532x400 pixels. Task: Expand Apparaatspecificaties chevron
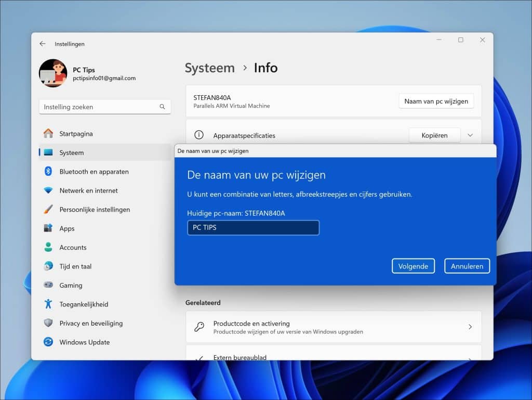470,135
